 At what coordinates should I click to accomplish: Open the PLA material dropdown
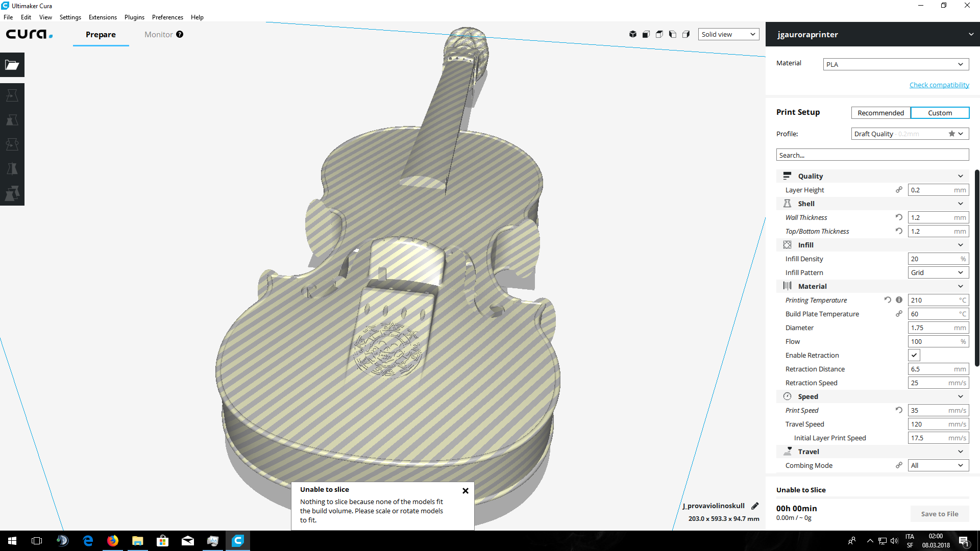tap(896, 64)
